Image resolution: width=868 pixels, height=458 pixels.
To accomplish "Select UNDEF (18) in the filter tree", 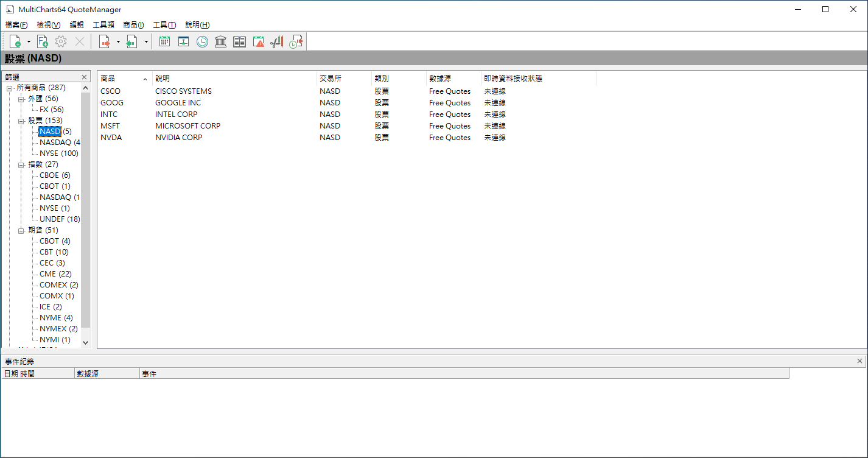I will click(60, 219).
